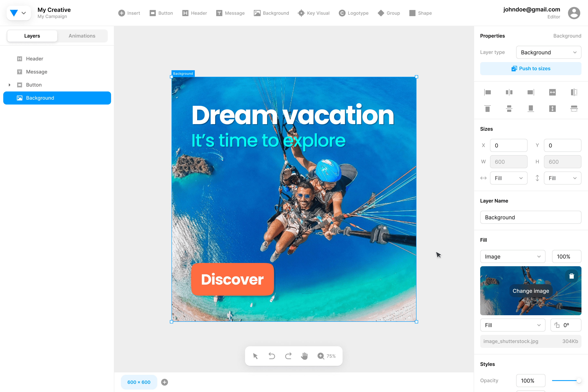Viewport: 588px width, 392px height.
Task: Delete fill image with trash icon
Action: click(x=571, y=276)
